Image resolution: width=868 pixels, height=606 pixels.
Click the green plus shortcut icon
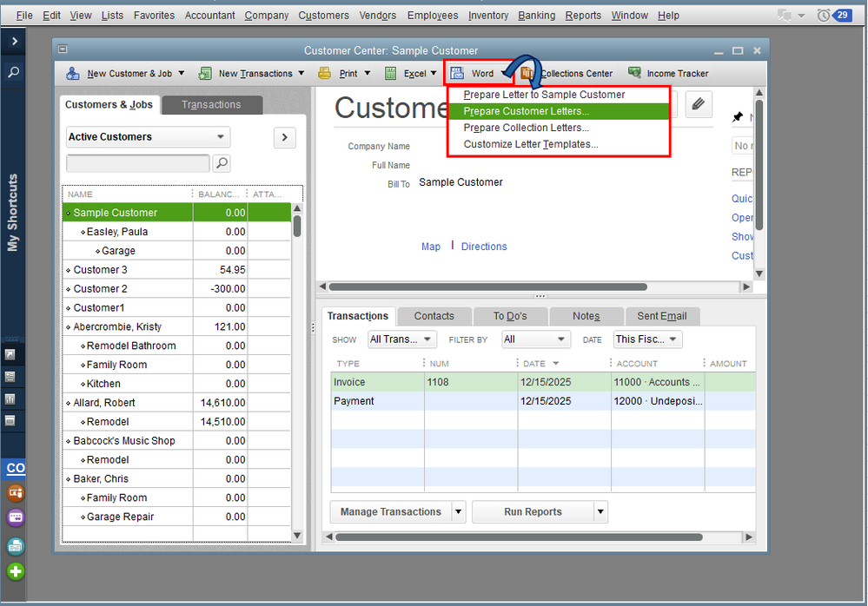tap(16, 571)
